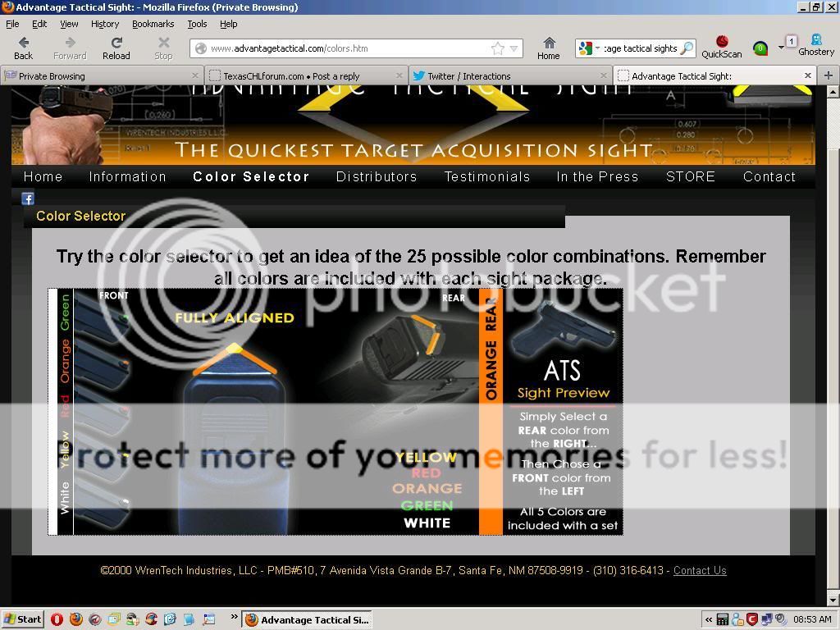Open the STORE nav link
This screenshot has height=630, width=840.
coord(690,177)
